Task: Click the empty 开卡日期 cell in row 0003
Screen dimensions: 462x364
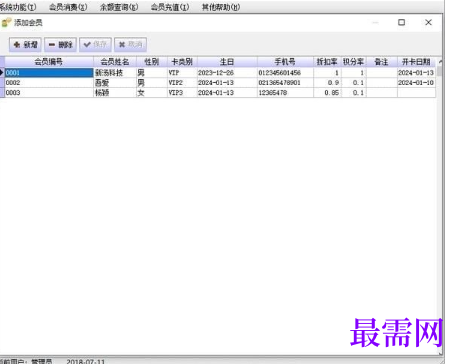Action: pos(416,93)
